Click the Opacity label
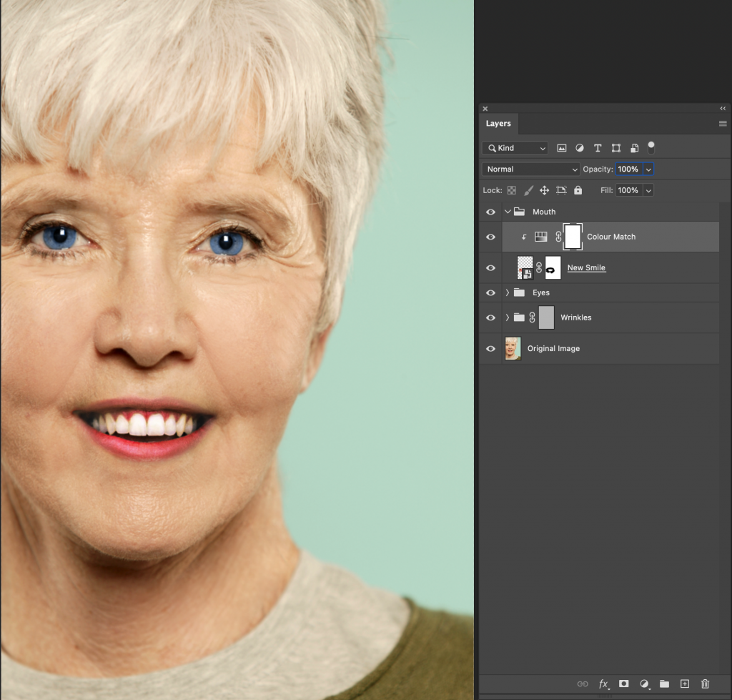 tap(598, 169)
